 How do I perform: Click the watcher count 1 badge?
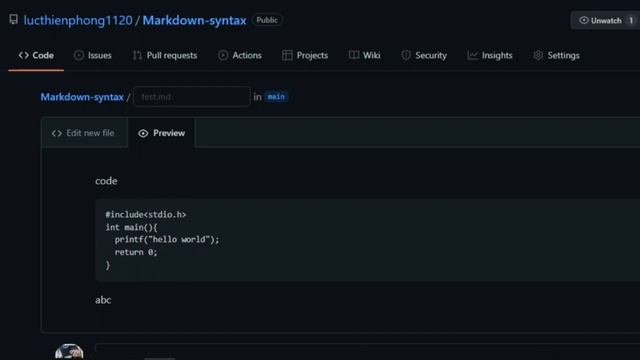[631, 20]
